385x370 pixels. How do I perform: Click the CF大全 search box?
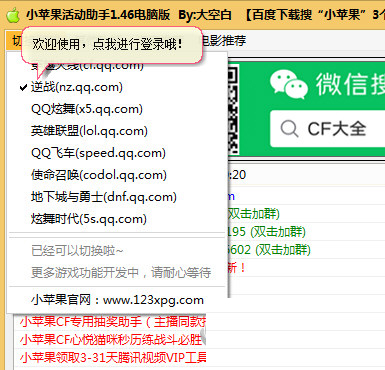pos(327,129)
